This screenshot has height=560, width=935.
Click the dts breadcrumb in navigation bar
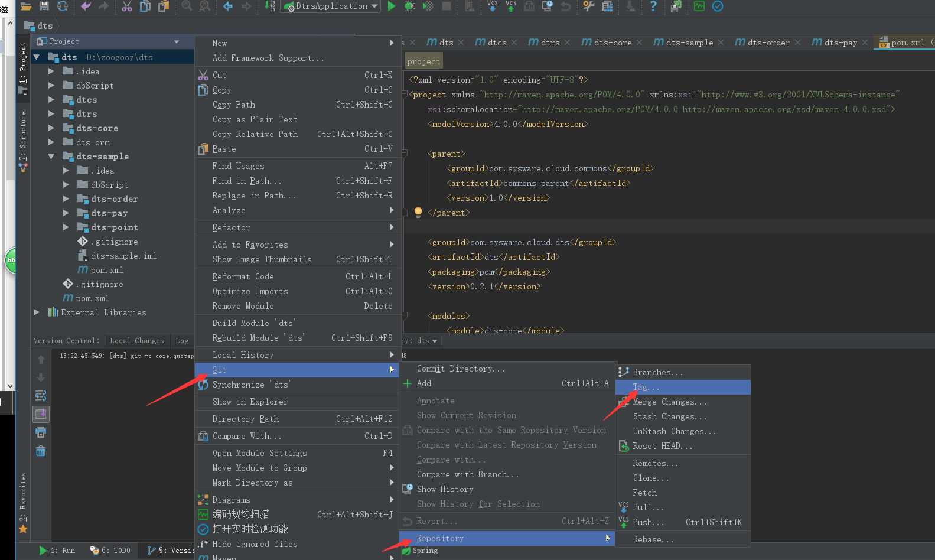(x=39, y=25)
